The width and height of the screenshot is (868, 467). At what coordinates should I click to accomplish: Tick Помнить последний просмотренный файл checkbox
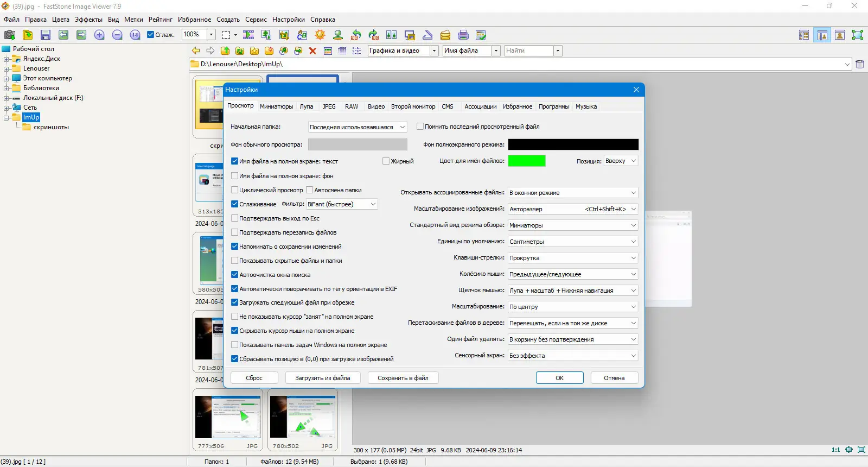pyautogui.click(x=420, y=127)
